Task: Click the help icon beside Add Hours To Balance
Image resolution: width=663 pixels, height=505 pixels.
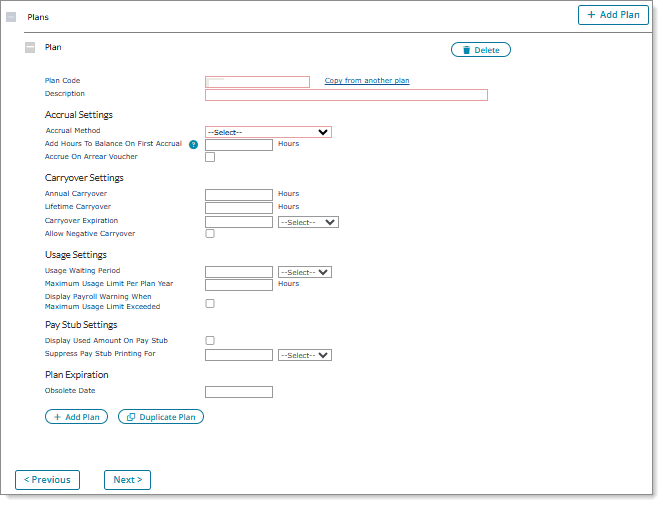Action: [x=194, y=145]
